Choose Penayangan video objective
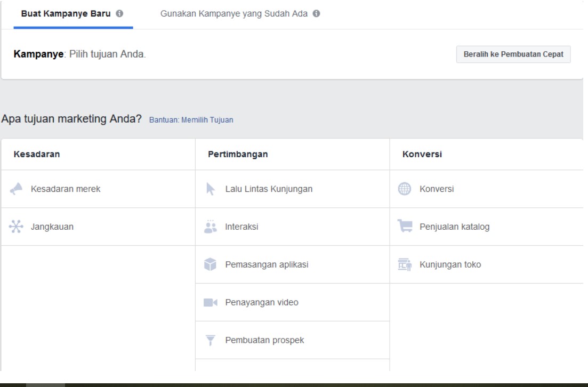 point(293,303)
